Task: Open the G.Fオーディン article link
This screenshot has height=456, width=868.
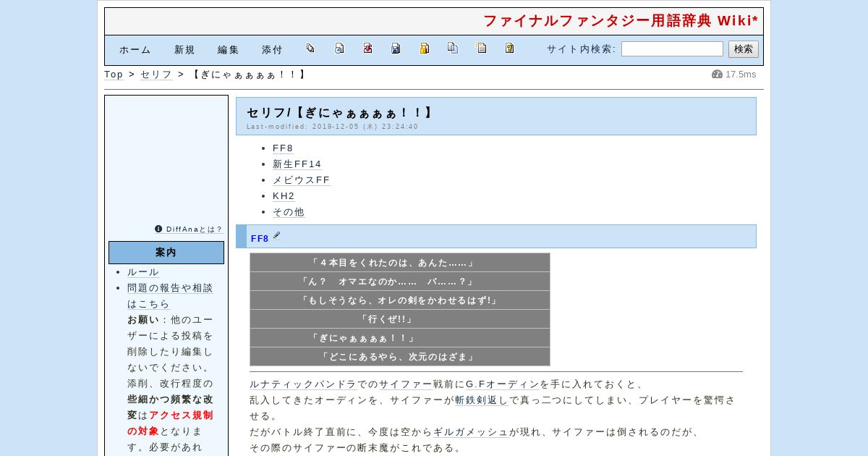Action: tap(503, 384)
